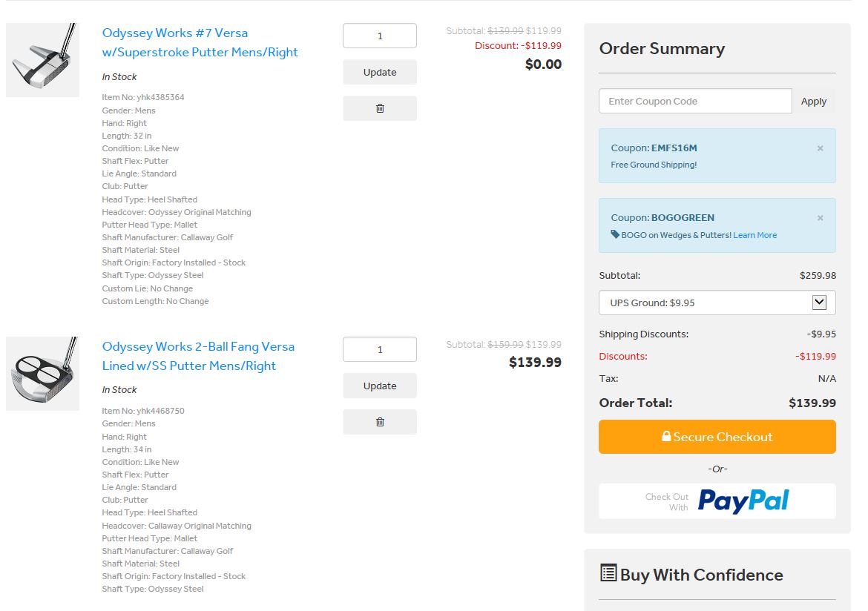Check out with PayPal
This screenshot has width=868, height=611.
(717, 501)
